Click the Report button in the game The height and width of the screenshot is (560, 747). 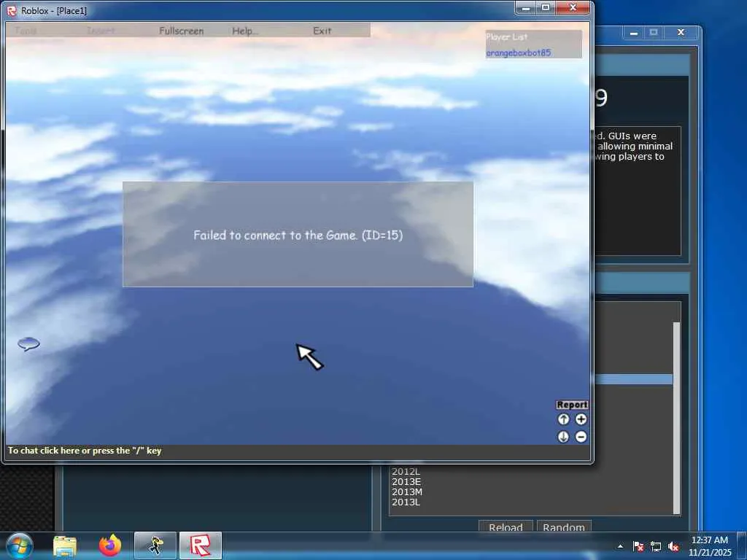pos(572,405)
